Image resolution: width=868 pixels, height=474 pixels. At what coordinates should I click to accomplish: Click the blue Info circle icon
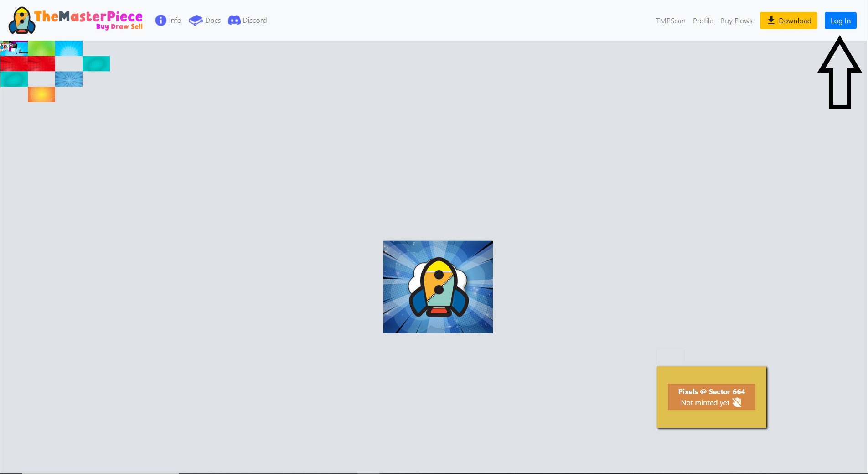pos(160,21)
